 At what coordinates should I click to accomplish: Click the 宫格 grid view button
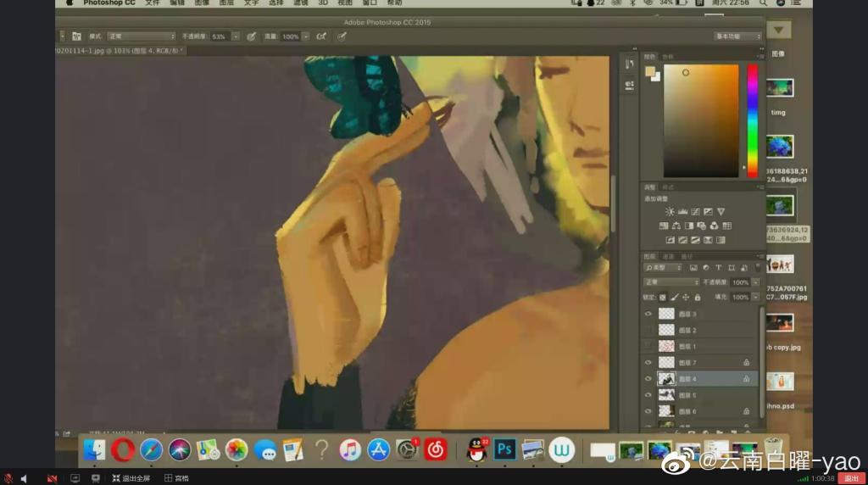[176, 478]
